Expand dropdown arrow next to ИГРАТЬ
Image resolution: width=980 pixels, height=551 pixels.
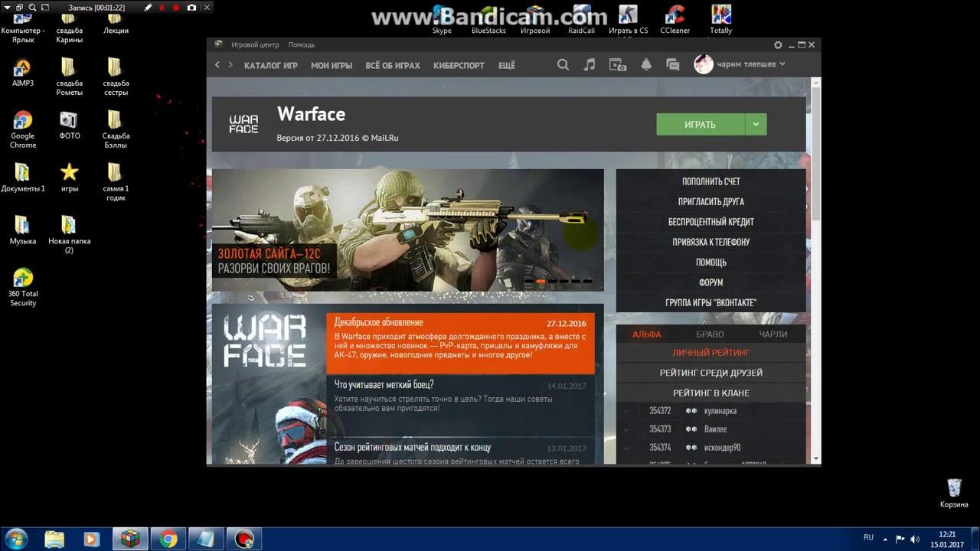click(756, 124)
